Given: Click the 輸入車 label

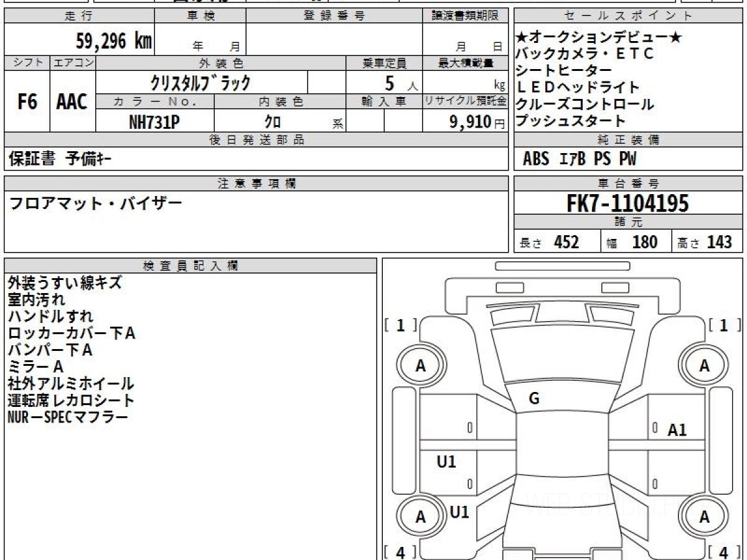Looking at the screenshot, I should point(384,102).
